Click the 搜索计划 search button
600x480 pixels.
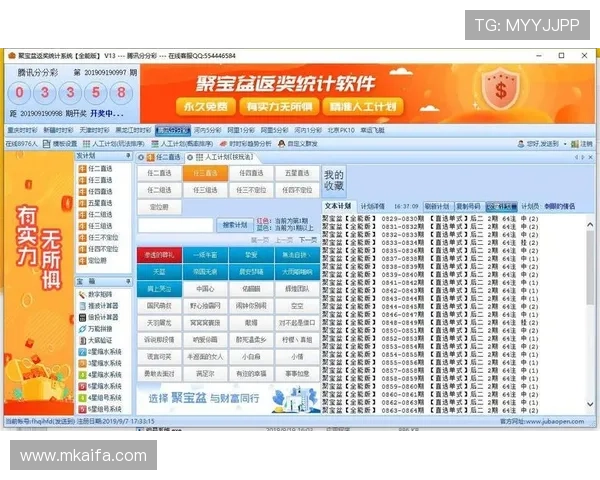coord(235,225)
